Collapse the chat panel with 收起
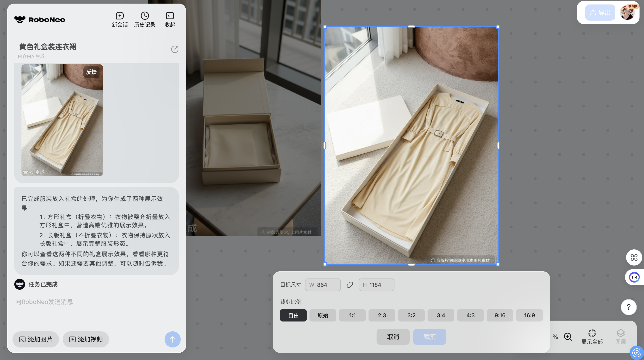 point(170,19)
